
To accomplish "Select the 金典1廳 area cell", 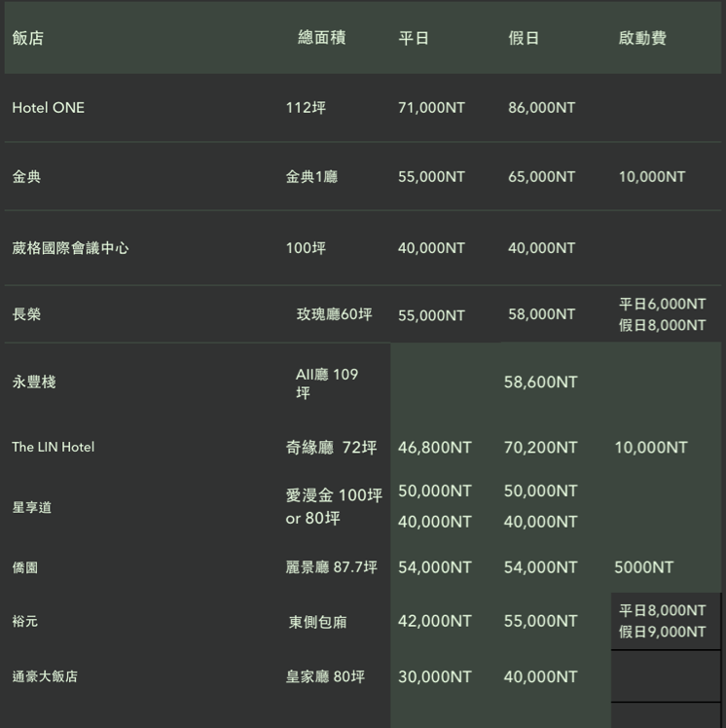I will pyautogui.click(x=311, y=177).
